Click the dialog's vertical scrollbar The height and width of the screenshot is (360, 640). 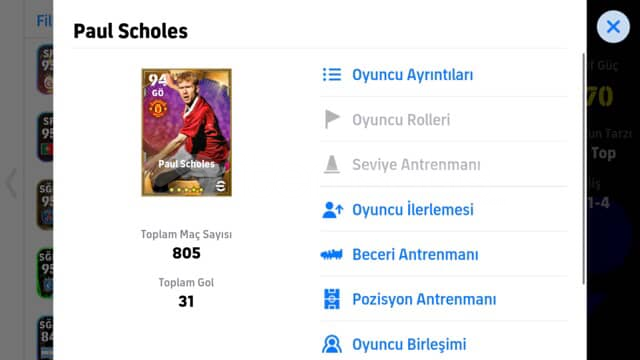point(583,169)
